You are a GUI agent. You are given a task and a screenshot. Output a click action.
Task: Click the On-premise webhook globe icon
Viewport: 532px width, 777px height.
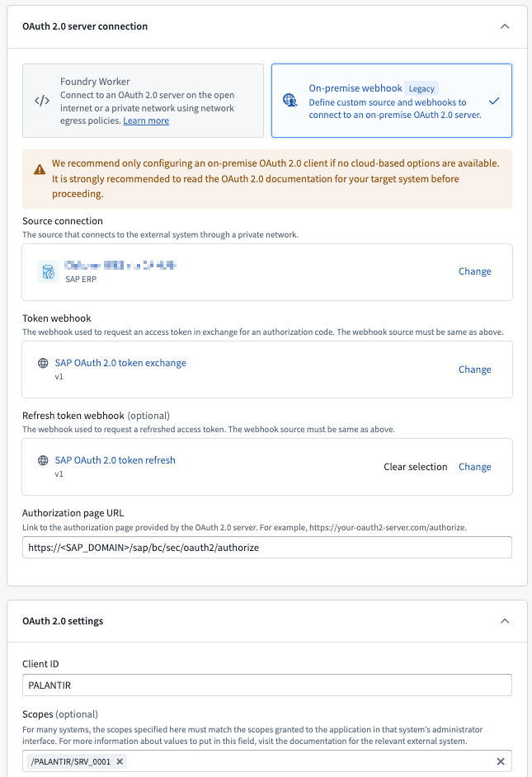[290, 101]
